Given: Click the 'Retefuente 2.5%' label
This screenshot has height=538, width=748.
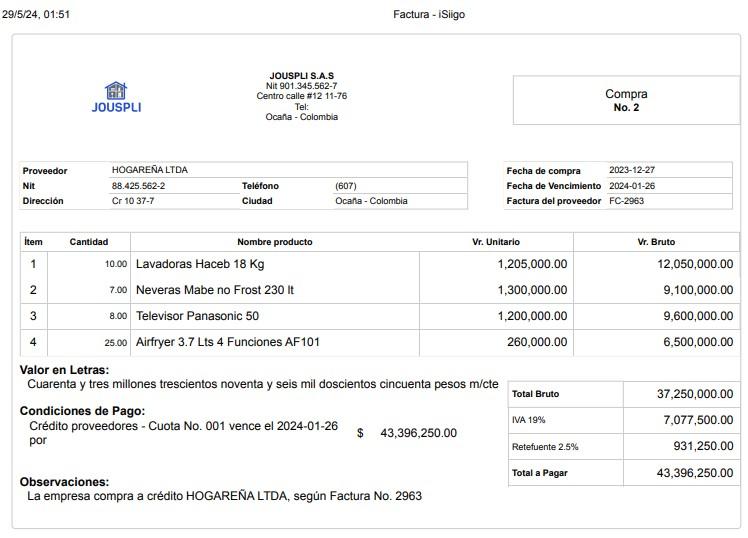Looking at the screenshot, I should click(545, 447).
